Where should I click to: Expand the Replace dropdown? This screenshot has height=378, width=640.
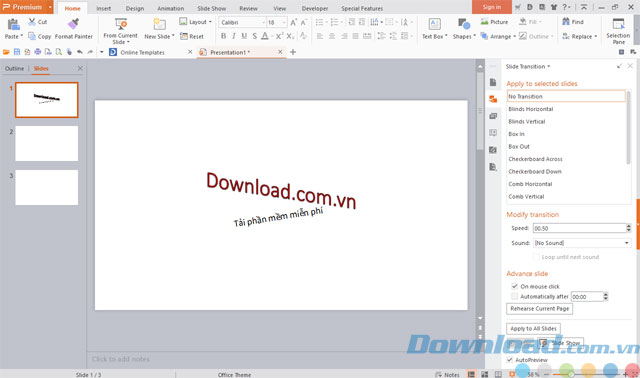[596, 36]
